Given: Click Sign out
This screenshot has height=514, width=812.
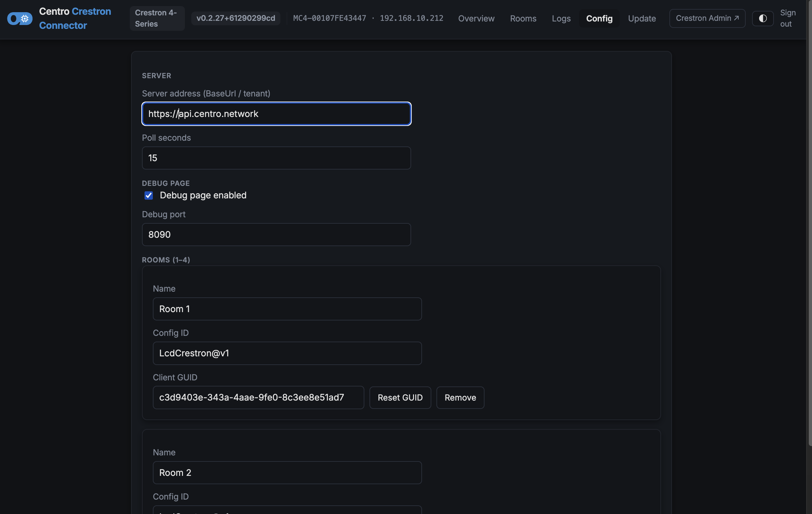Looking at the screenshot, I should (787, 18).
